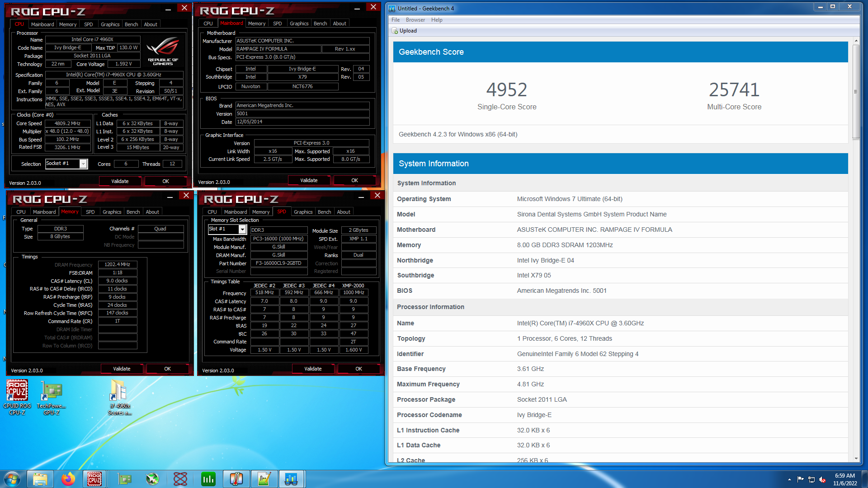The width and height of the screenshot is (868, 488).
Task: Open SPD tab in the Mainboard window
Action: [278, 23]
